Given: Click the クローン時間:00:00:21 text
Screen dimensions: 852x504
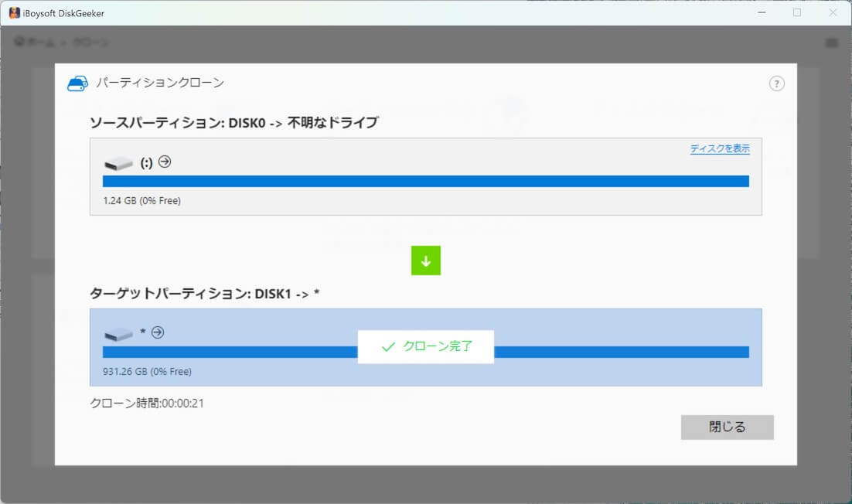Looking at the screenshot, I should [147, 403].
